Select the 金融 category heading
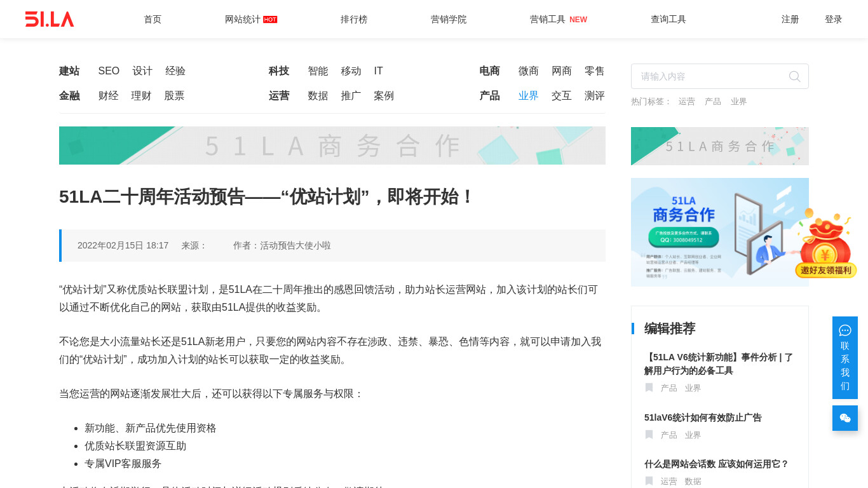 pos(69,96)
